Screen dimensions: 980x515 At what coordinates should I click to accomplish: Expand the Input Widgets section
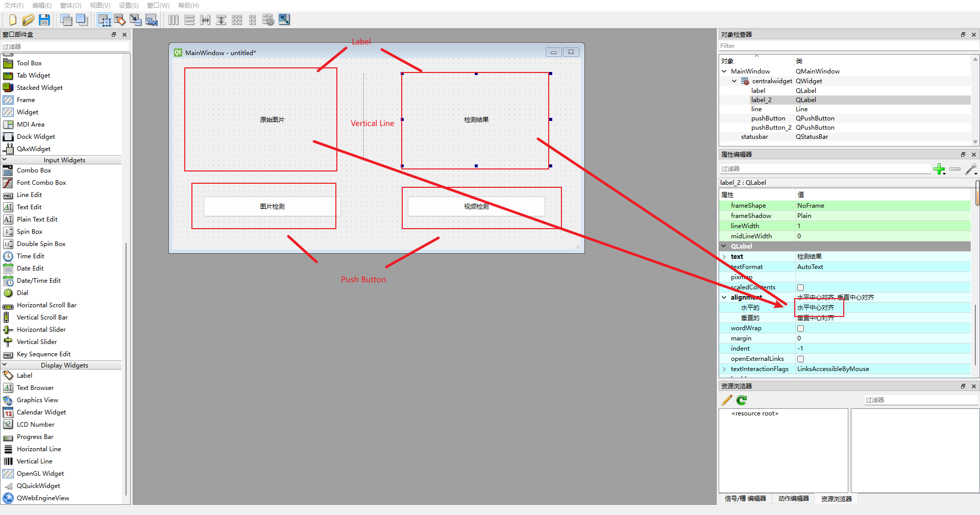click(x=61, y=160)
